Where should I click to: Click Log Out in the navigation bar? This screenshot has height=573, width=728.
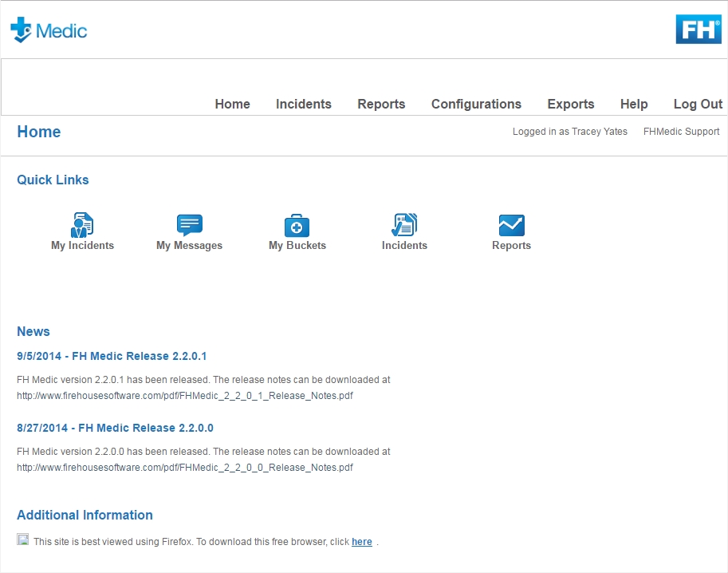[x=698, y=104]
